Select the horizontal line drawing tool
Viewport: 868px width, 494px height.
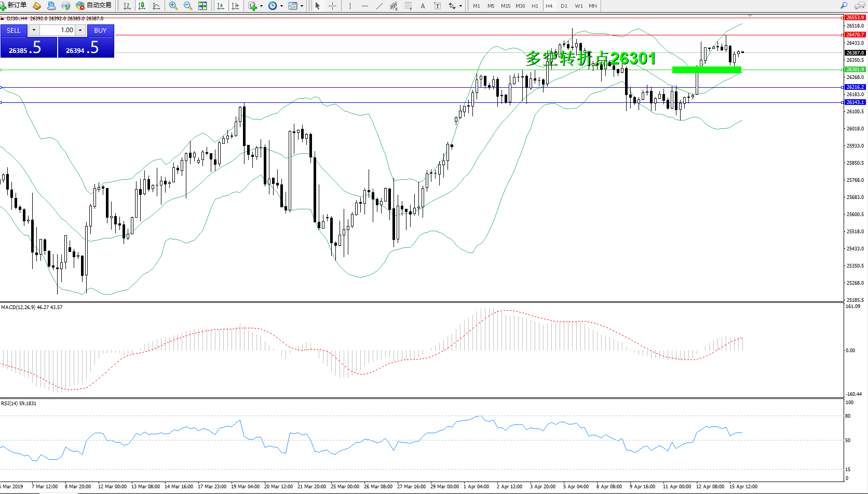point(365,6)
